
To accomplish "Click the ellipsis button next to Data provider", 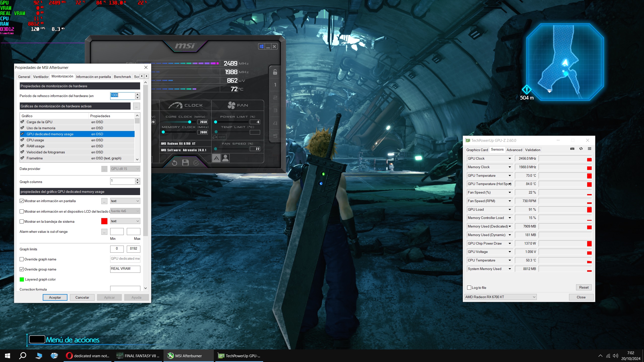I will (x=104, y=169).
